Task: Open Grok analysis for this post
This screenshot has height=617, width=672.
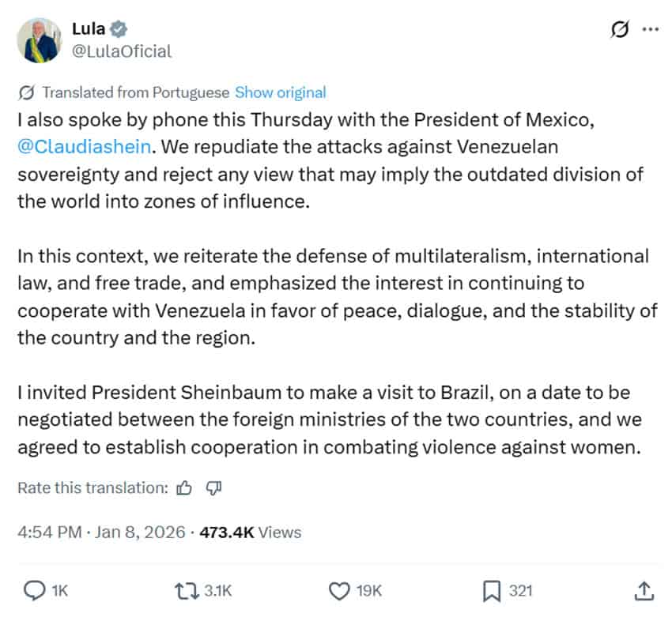Action: (x=621, y=27)
